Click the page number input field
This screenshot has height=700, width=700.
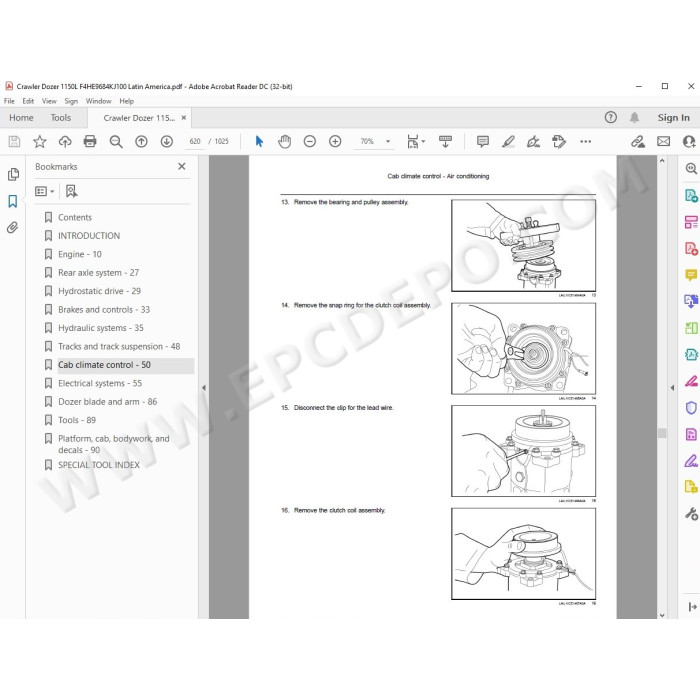click(x=195, y=142)
